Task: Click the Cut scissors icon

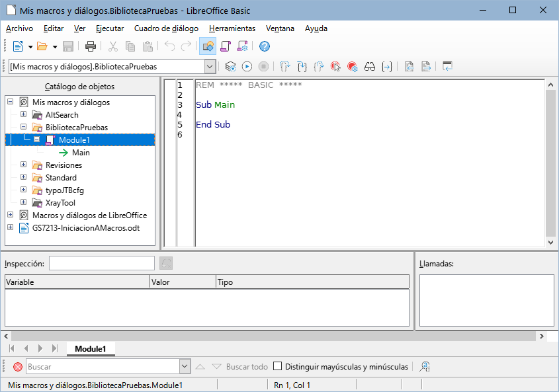Action: 113,46
